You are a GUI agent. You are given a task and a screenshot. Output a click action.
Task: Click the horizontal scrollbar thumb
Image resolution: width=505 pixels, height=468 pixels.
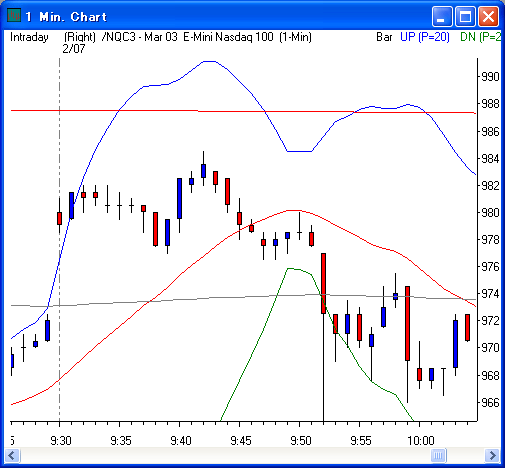click(438, 455)
